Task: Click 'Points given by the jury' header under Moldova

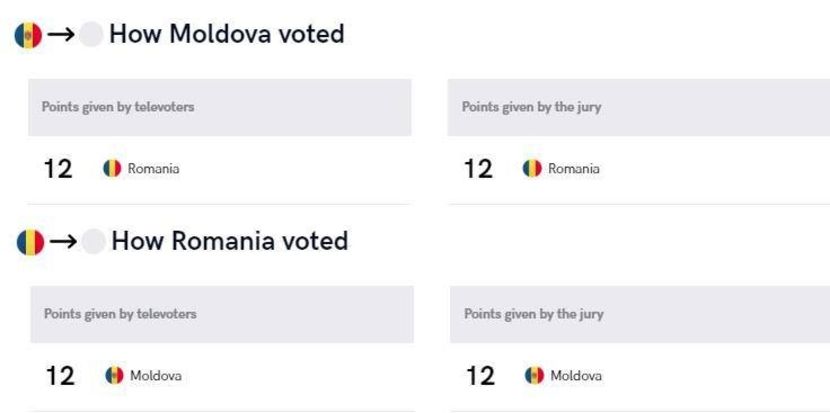Action: tap(531, 107)
